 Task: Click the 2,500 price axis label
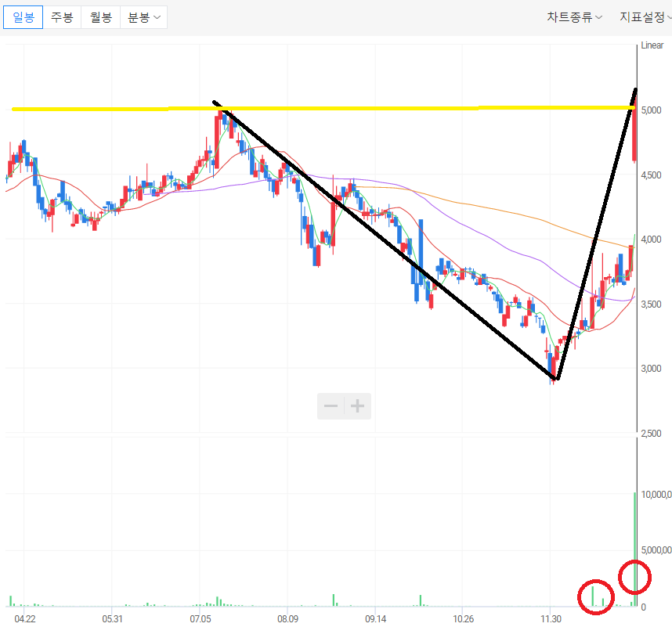point(651,434)
